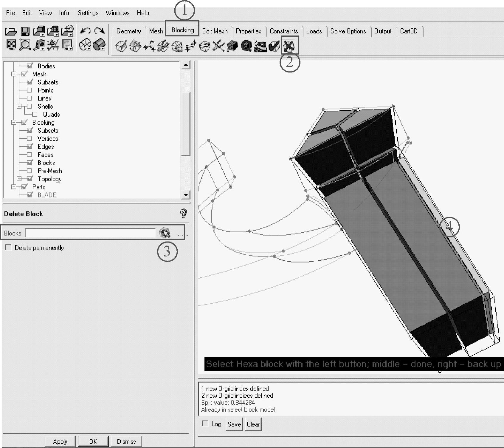Collapse the Blocking tree node
The height and width of the screenshot is (448, 504).
14,122
